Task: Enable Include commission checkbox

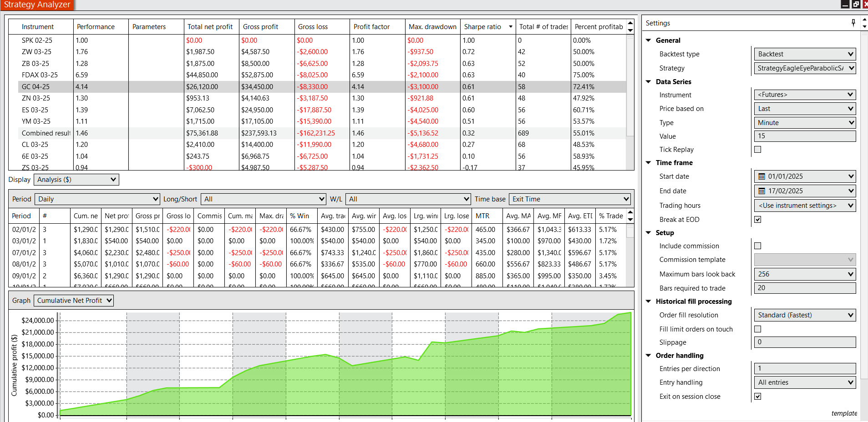Action: point(758,246)
